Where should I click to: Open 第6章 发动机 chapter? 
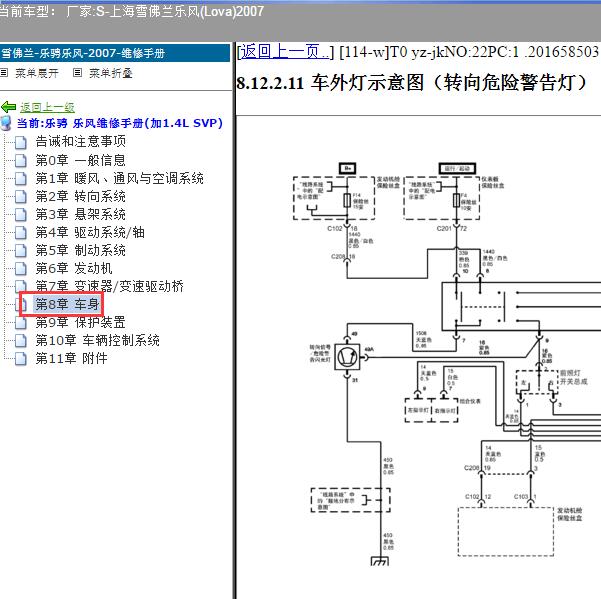74,268
